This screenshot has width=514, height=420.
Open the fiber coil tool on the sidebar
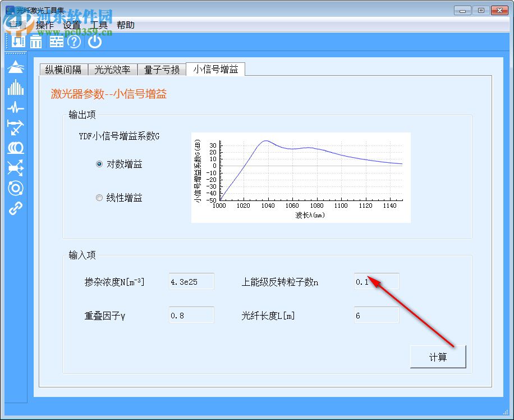click(15, 147)
